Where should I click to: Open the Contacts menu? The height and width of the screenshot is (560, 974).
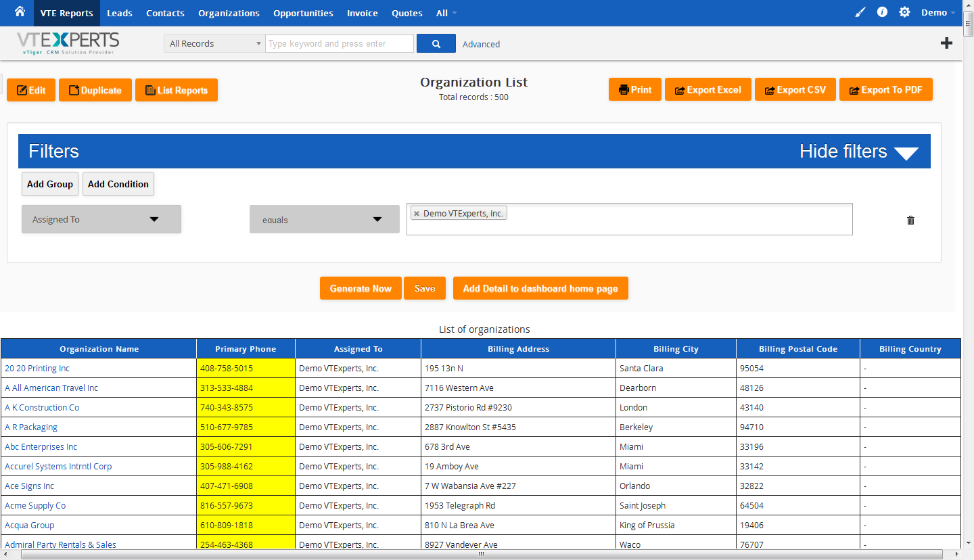pyautogui.click(x=165, y=13)
